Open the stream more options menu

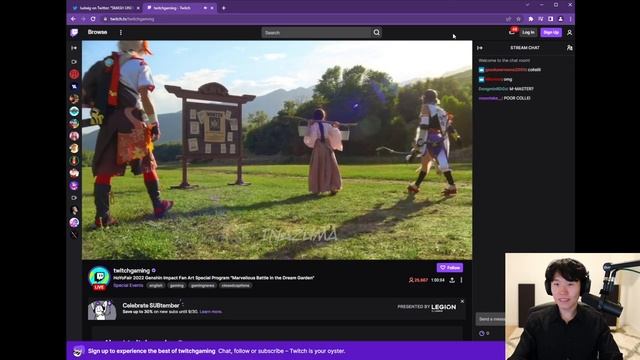(462, 280)
